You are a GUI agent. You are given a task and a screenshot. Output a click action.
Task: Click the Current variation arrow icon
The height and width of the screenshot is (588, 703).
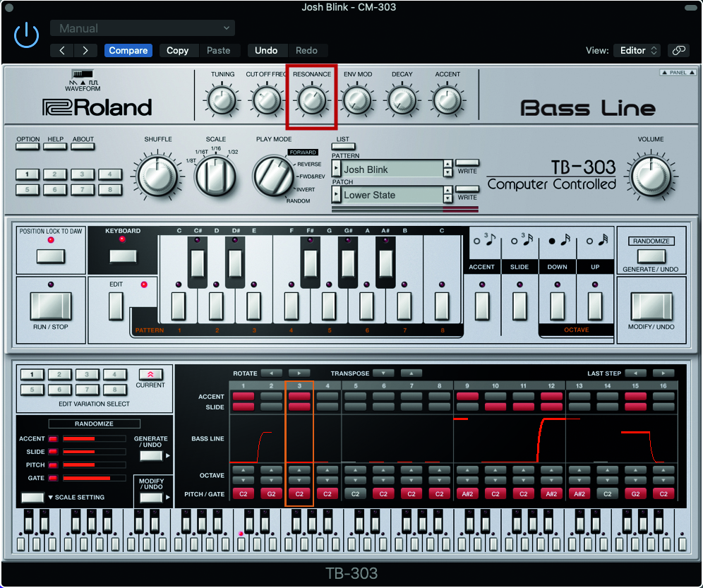[150, 374]
